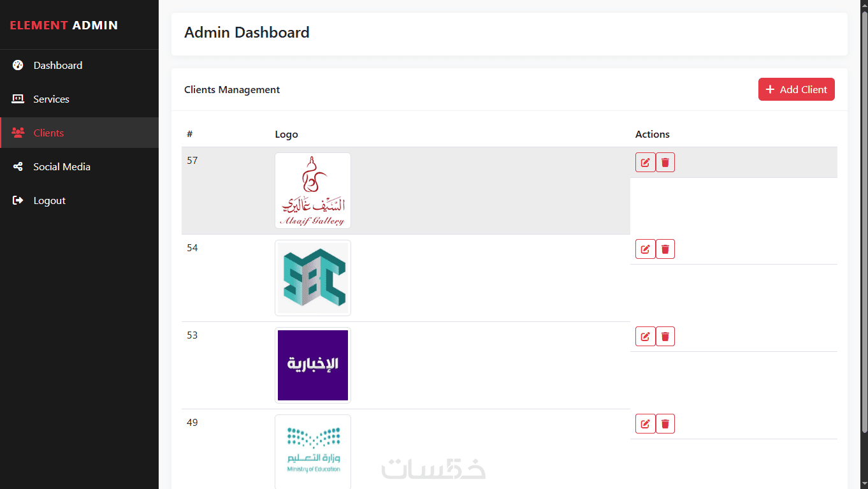Click the Services laptop icon in sidebar
This screenshot has width=868, height=489.
(x=18, y=99)
